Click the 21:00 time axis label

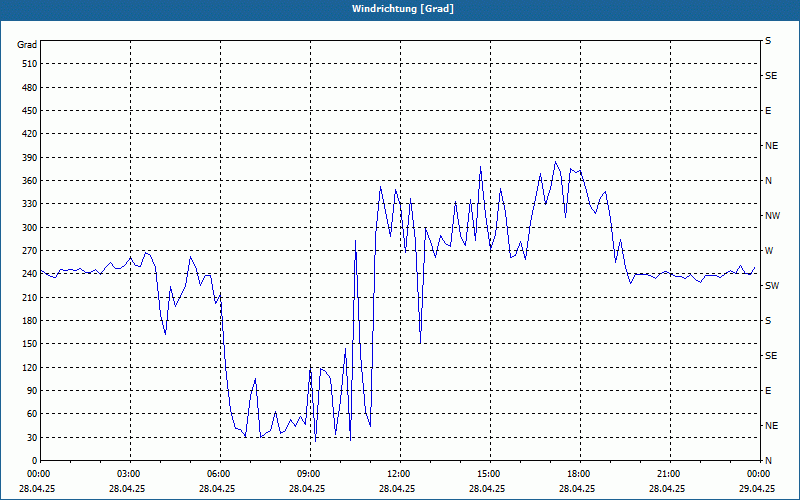coord(670,474)
